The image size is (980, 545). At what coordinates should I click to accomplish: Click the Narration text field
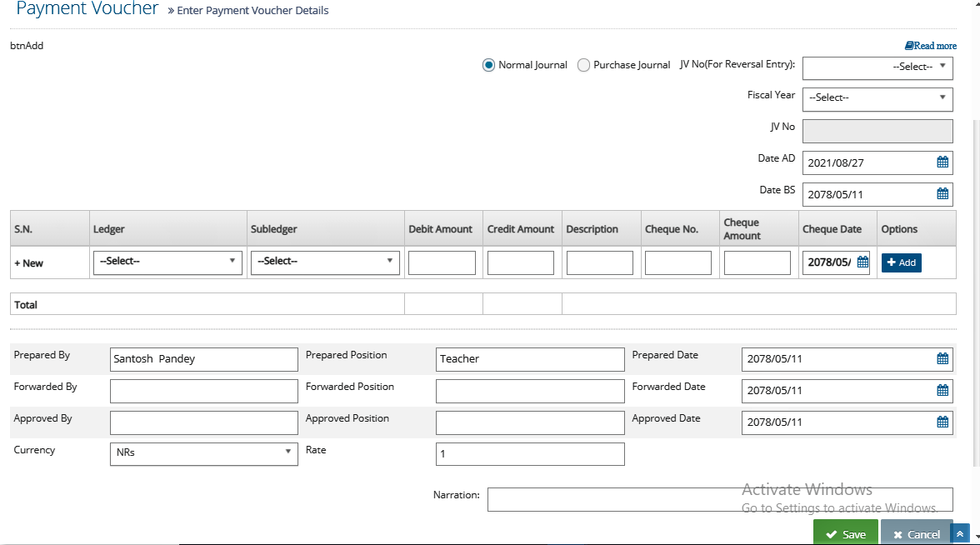pyautogui.click(x=720, y=499)
